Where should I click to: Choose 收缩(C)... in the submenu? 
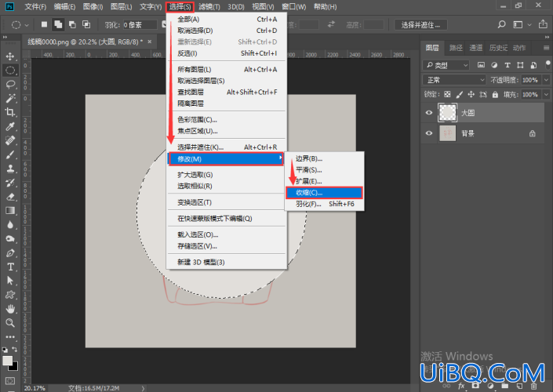(x=324, y=193)
